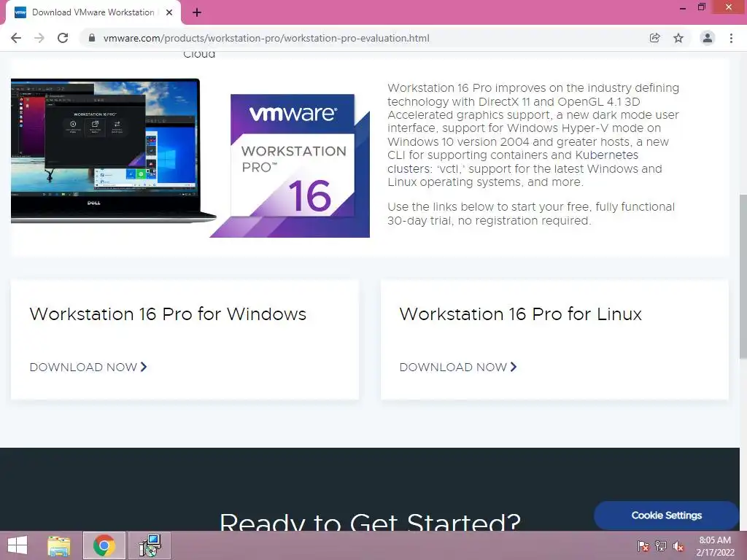Screen dimensions: 747x560
Task: Minimize the Chrome window
Action: pyautogui.click(x=683, y=7)
